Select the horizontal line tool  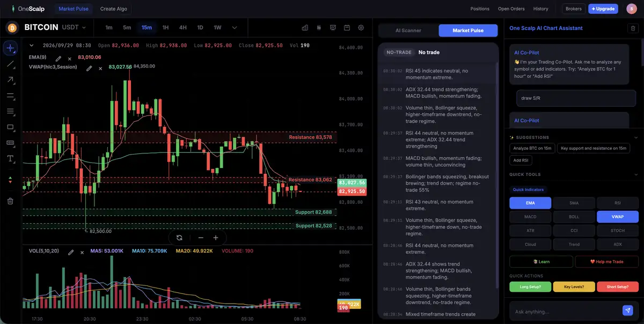pos(10,96)
